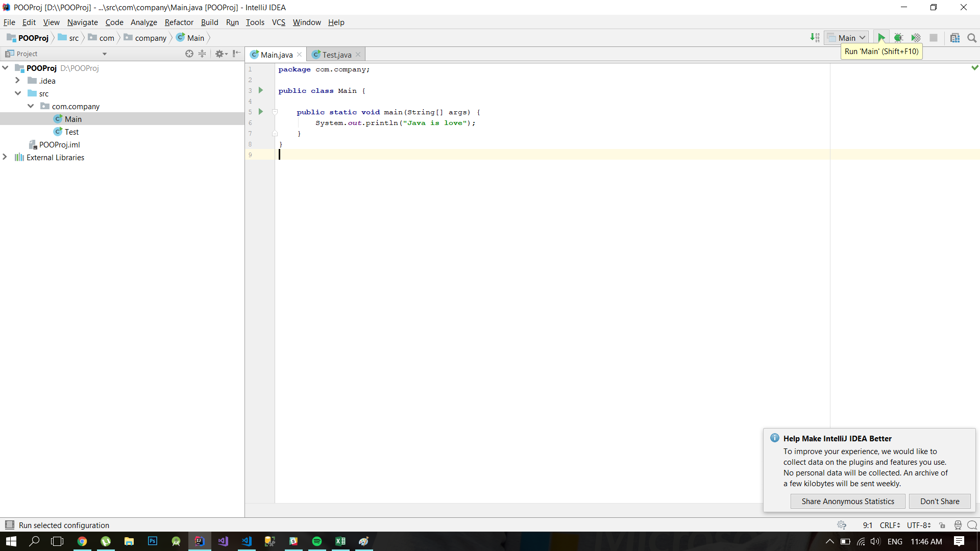Screen dimensions: 980x551
Task: Toggle file read-only lock icon in status bar
Action: (x=942, y=525)
